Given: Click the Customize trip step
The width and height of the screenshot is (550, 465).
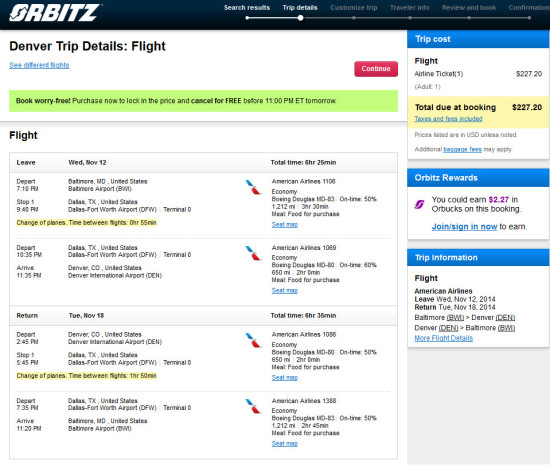Looking at the screenshot, I should (x=354, y=8).
